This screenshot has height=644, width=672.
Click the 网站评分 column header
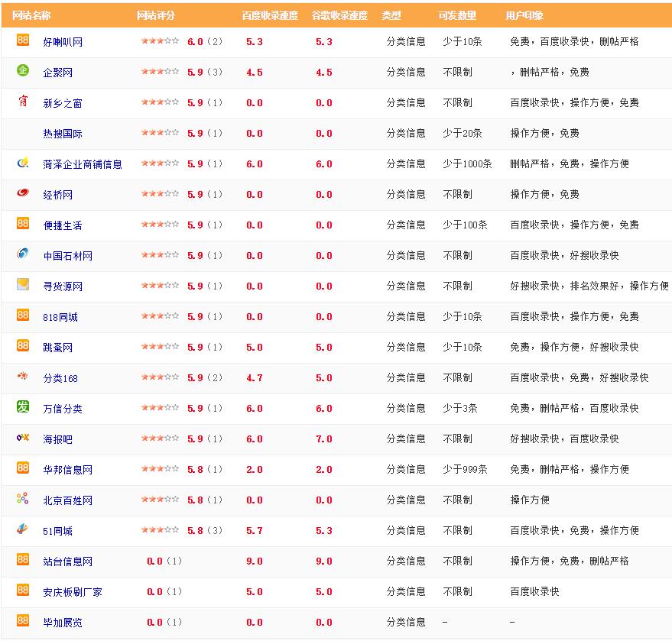point(156,15)
